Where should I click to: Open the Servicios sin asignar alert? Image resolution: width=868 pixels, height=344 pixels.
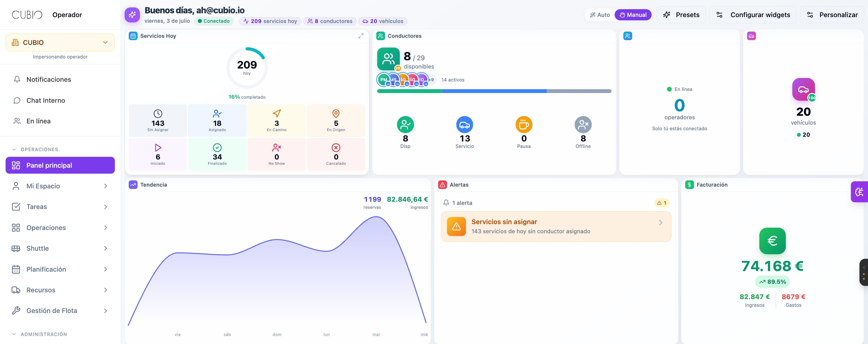coord(556,226)
